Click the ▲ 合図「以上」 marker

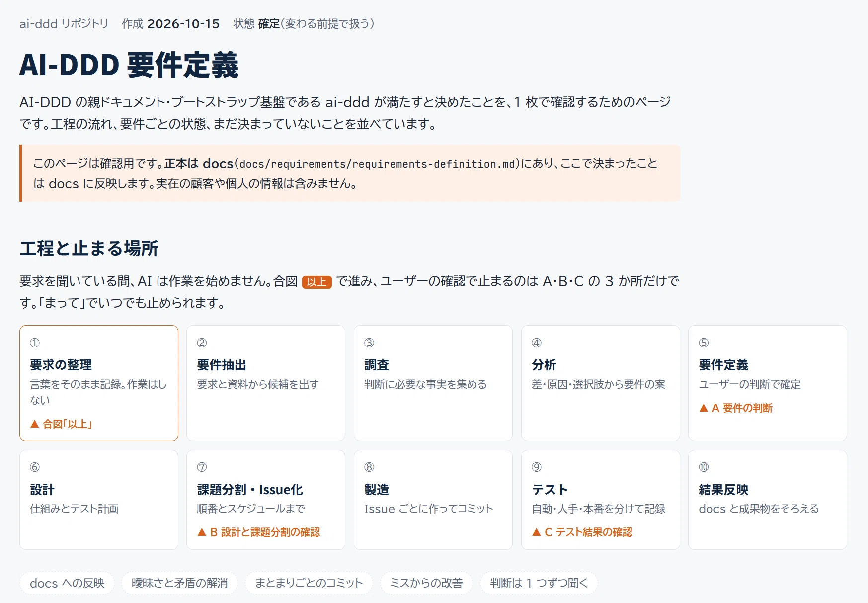(61, 424)
